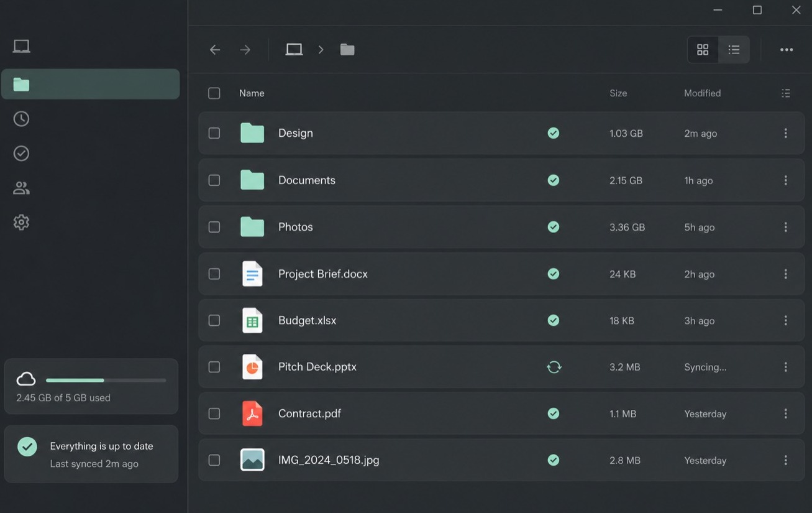812x513 pixels.
Task: Switch to grid view
Action: click(703, 50)
